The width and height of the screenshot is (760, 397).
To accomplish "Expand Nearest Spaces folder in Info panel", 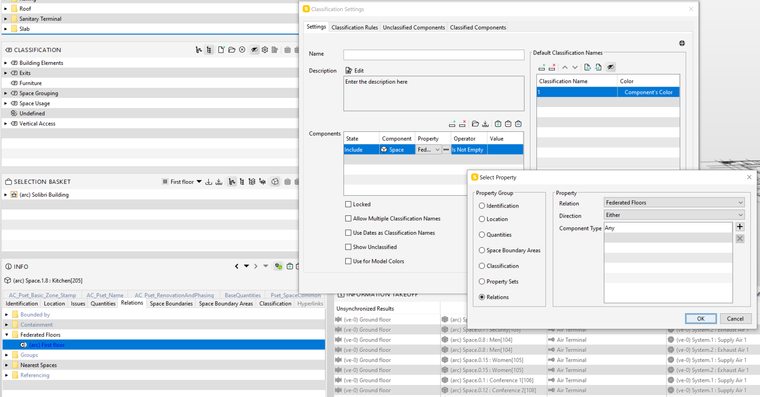I will (7, 365).
